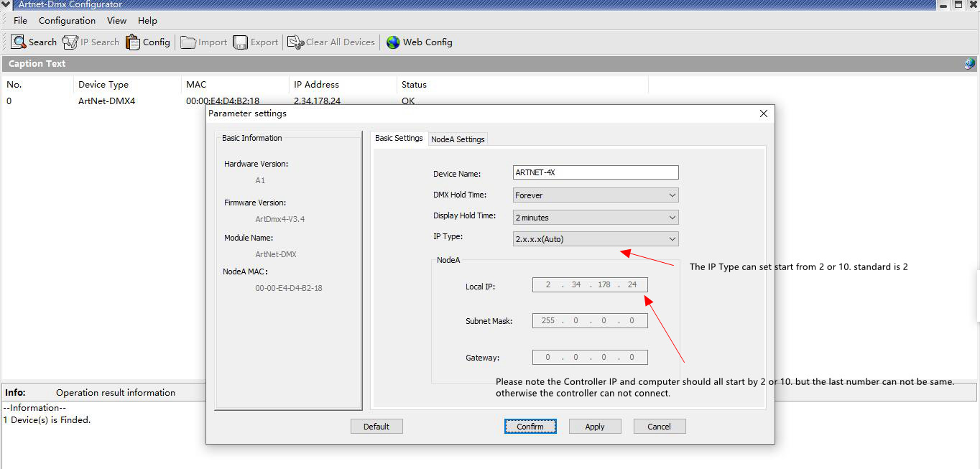The image size is (980, 469).
Task: Select the Basic Settings tab
Action: point(399,138)
